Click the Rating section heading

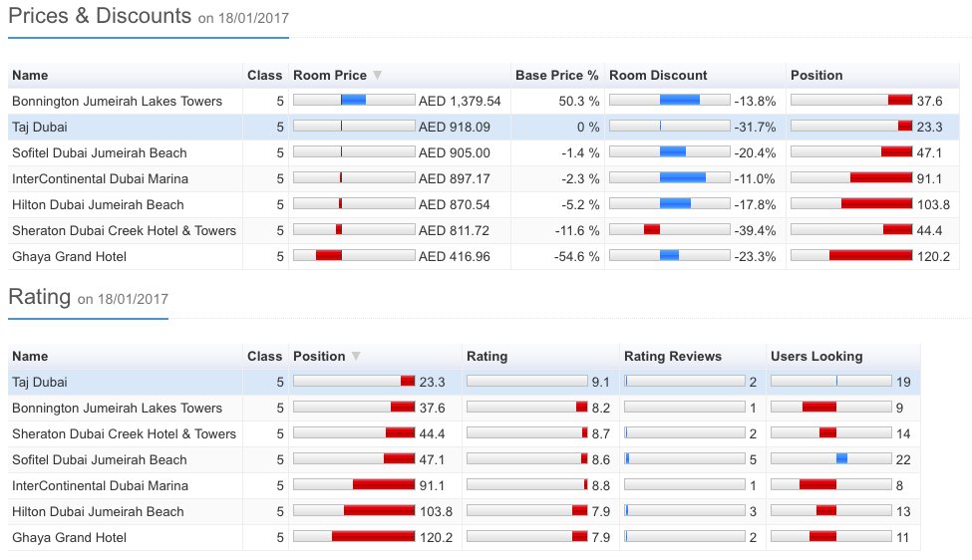(x=40, y=297)
